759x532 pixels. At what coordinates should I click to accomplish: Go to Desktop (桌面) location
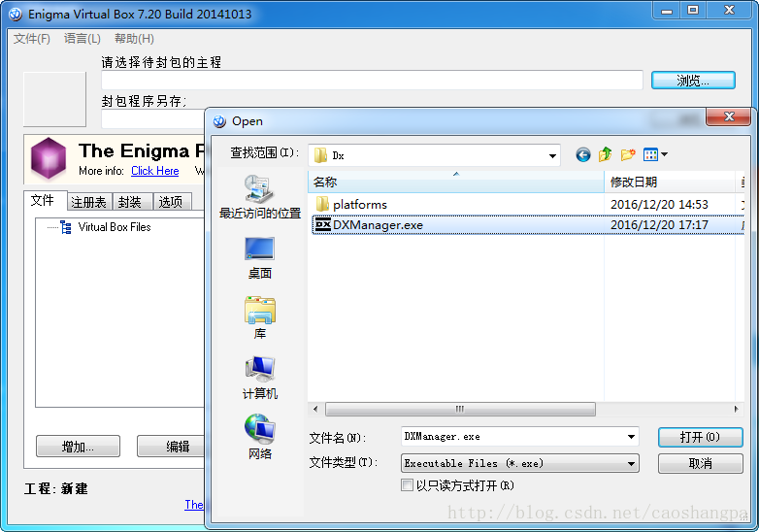point(260,258)
